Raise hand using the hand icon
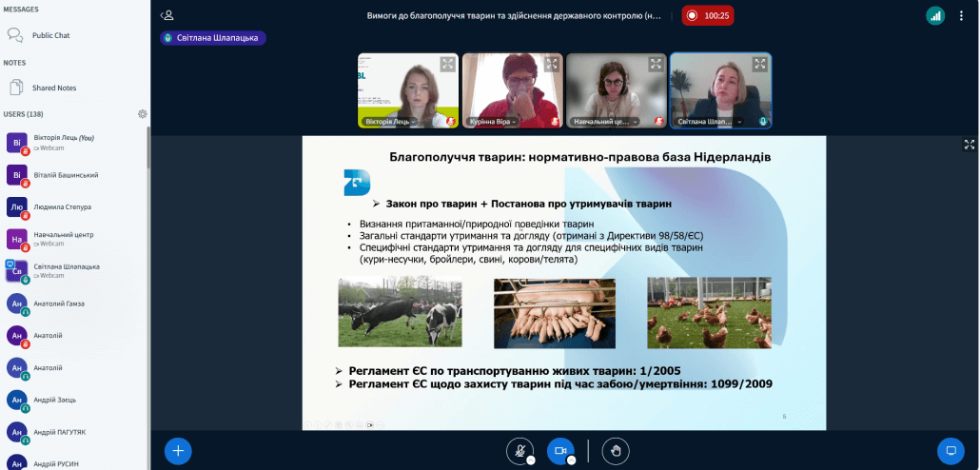The height and width of the screenshot is (470, 980). [x=616, y=450]
